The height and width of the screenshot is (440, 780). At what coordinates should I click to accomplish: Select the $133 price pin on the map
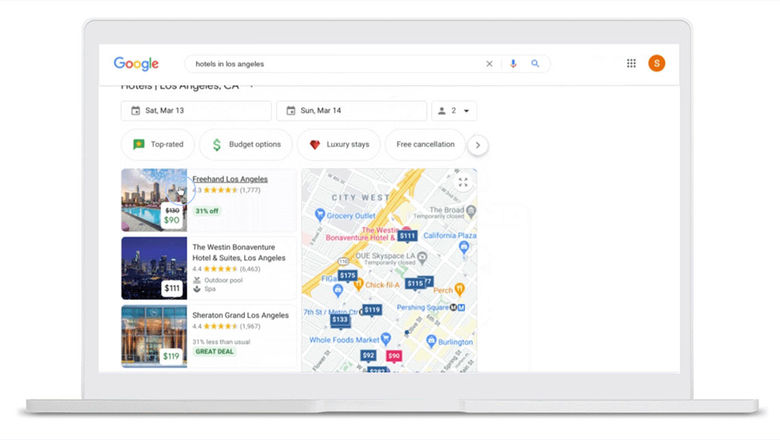click(340, 320)
